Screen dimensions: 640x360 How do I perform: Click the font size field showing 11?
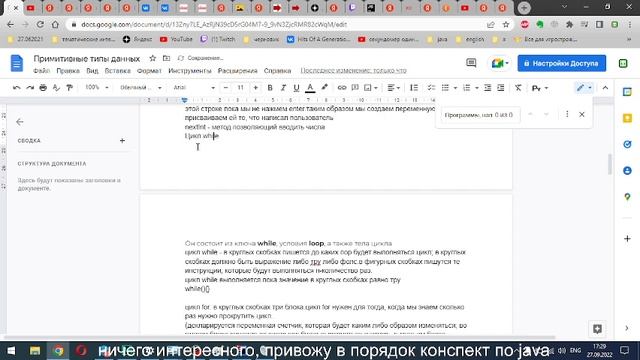pos(240,88)
